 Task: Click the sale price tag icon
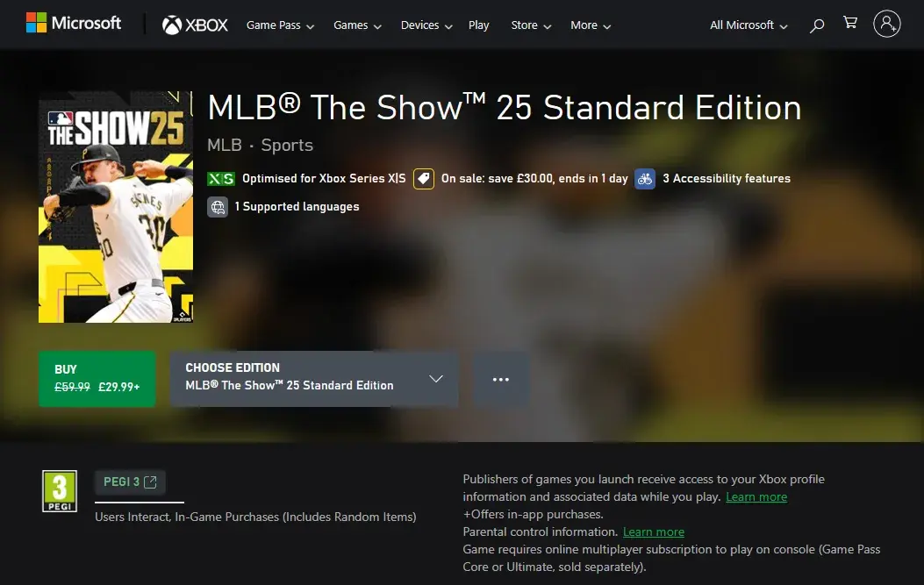point(424,179)
